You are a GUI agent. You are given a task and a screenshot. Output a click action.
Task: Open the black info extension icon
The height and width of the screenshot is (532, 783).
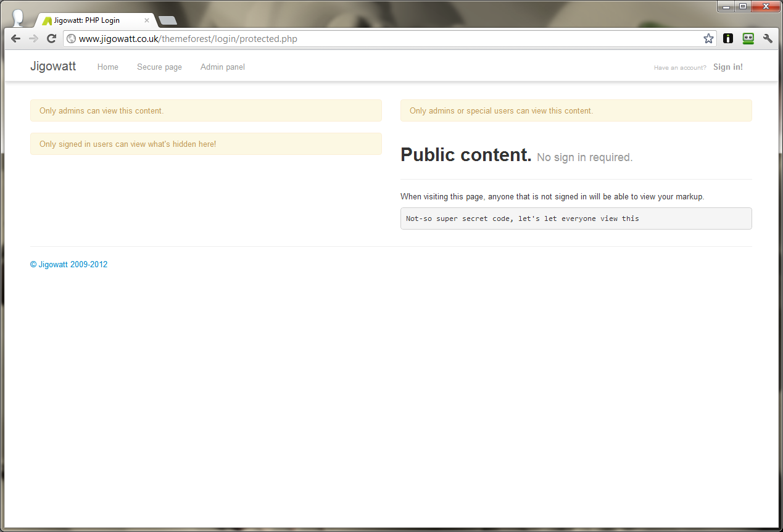click(x=728, y=39)
